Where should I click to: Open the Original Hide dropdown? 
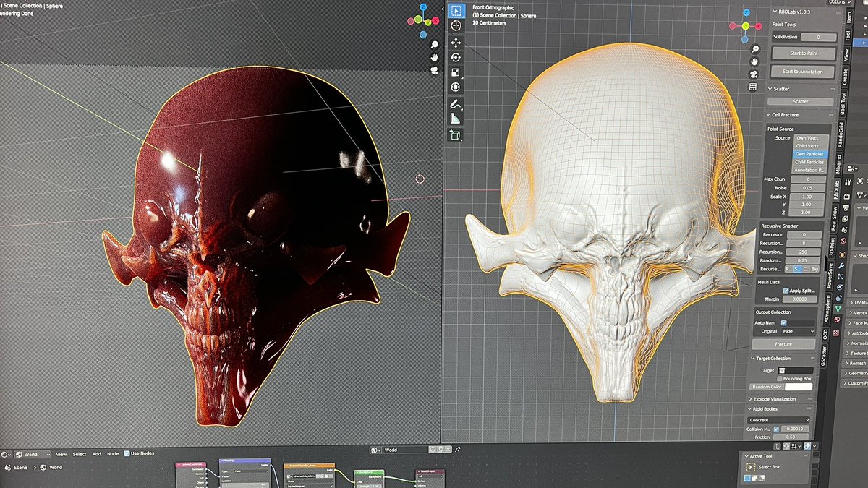[798, 331]
